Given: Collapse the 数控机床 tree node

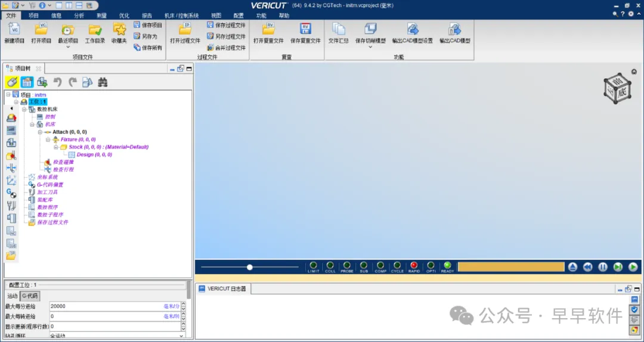Looking at the screenshot, I should (x=24, y=109).
